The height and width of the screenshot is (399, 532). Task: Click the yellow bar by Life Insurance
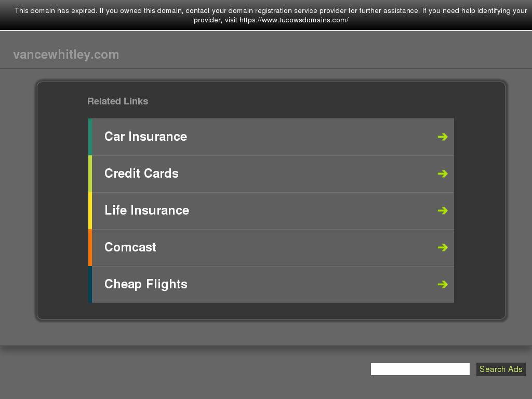tap(90, 210)
